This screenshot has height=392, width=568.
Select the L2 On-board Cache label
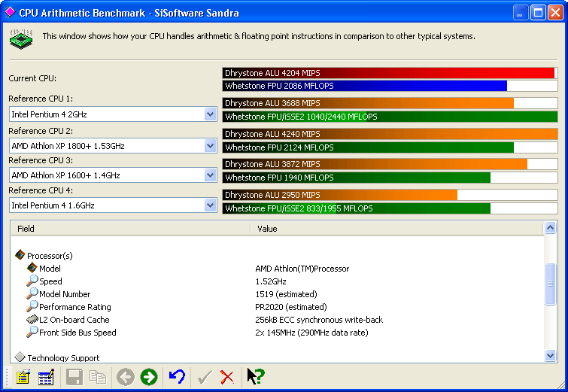click(x=74, y=320)
